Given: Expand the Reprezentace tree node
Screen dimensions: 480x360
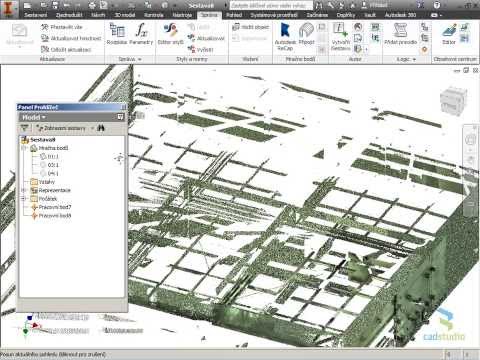Looking at the screenshot, I should point(24,190).
